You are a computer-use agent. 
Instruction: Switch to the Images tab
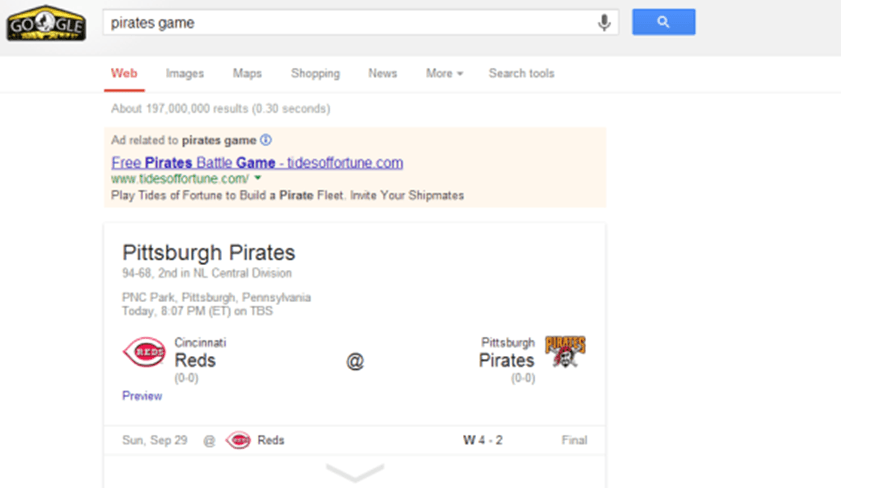(185, 73)
